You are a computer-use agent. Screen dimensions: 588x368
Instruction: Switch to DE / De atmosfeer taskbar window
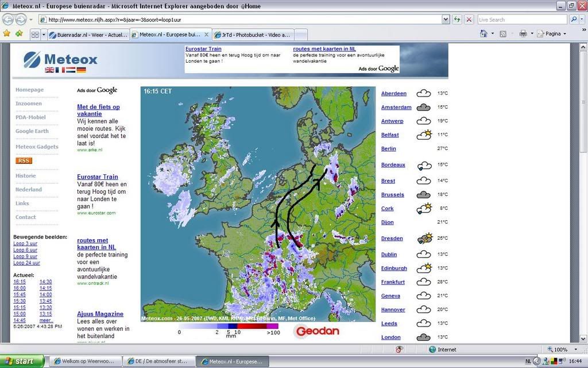(x=159, y=361)
